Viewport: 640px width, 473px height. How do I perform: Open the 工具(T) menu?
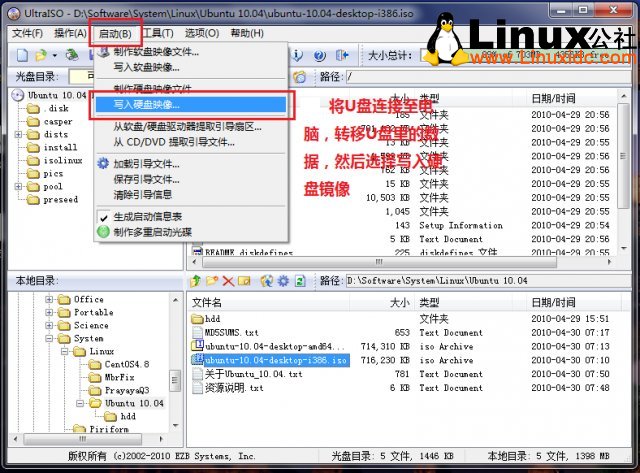(x=158, y=33)
